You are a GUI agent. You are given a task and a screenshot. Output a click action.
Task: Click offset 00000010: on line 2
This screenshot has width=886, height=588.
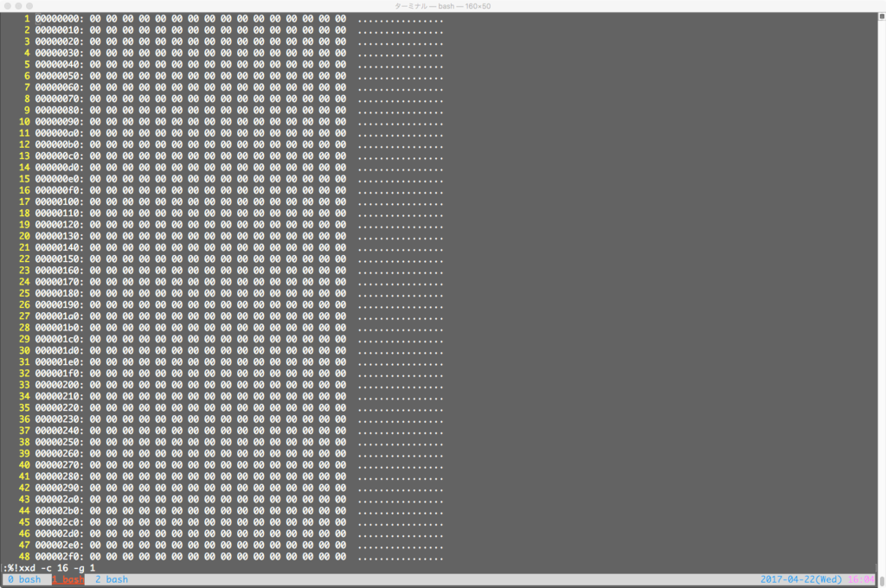pos(60,30)
